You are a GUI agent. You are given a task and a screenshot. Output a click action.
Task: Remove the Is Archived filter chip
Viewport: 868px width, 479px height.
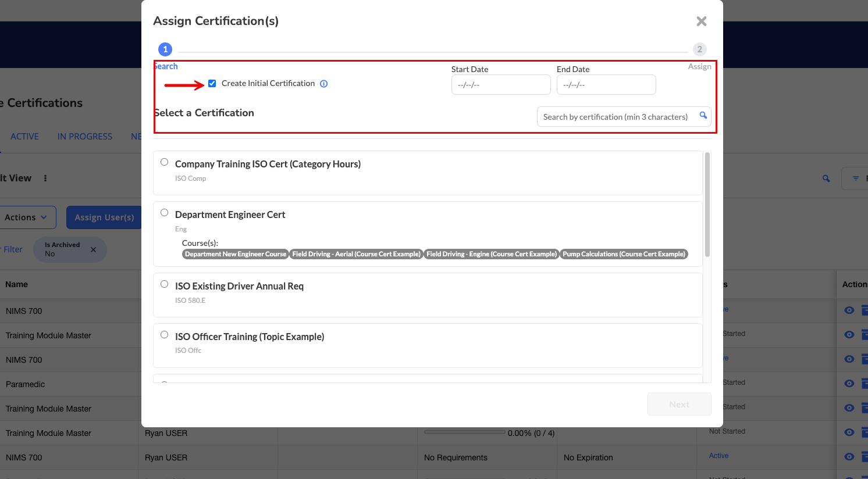pyautogui.click(x=93, y=249)
